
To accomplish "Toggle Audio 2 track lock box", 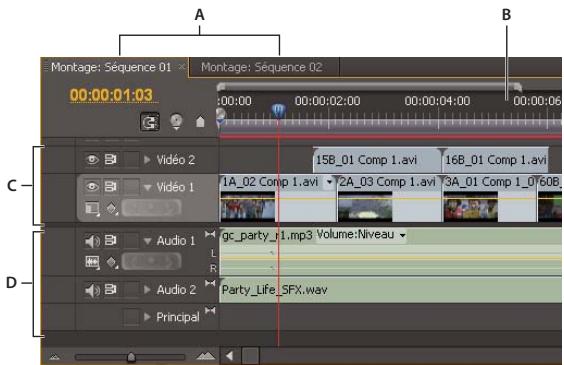I will click(131, 289).
